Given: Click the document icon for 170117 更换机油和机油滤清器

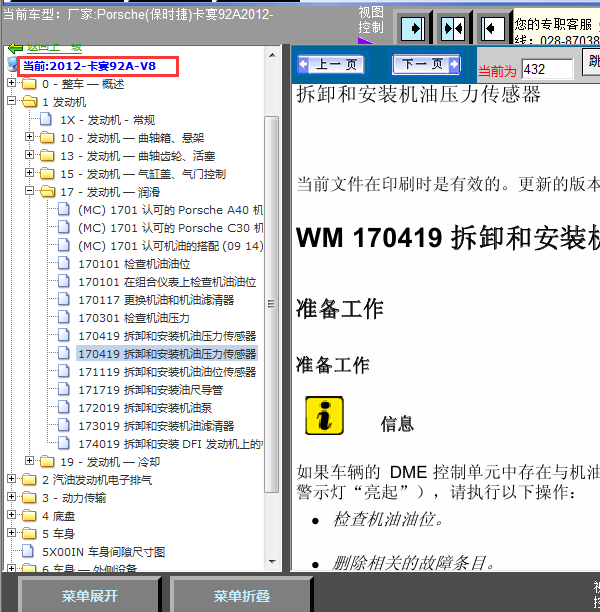Looking at the screenshot, I should click(x=64, y=299).
